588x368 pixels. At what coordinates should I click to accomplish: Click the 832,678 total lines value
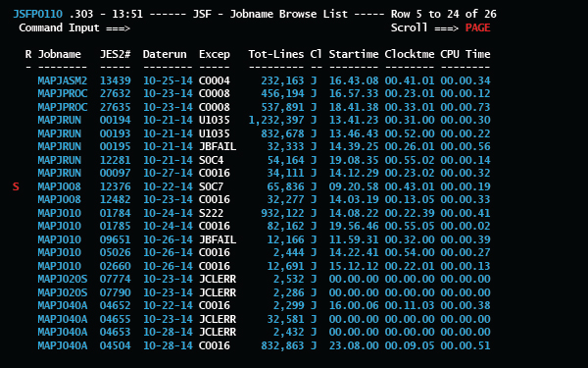pyautogui.click(x=282, y=134)
